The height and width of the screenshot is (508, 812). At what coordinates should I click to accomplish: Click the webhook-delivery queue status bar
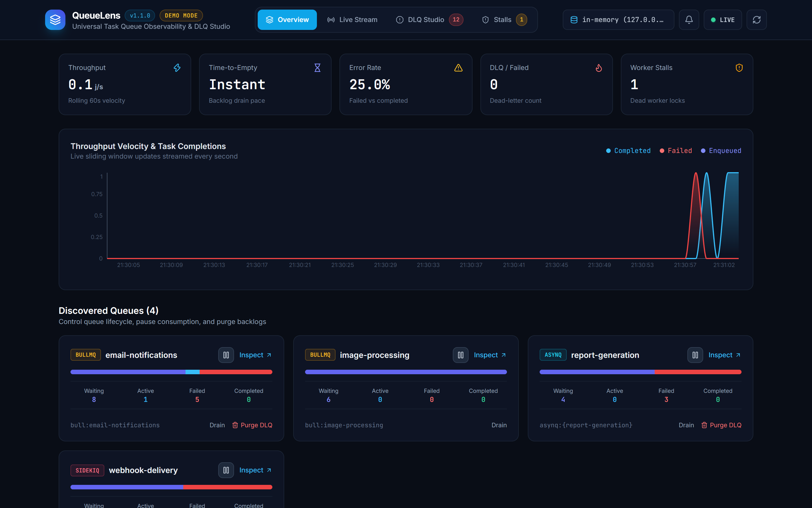171,487
